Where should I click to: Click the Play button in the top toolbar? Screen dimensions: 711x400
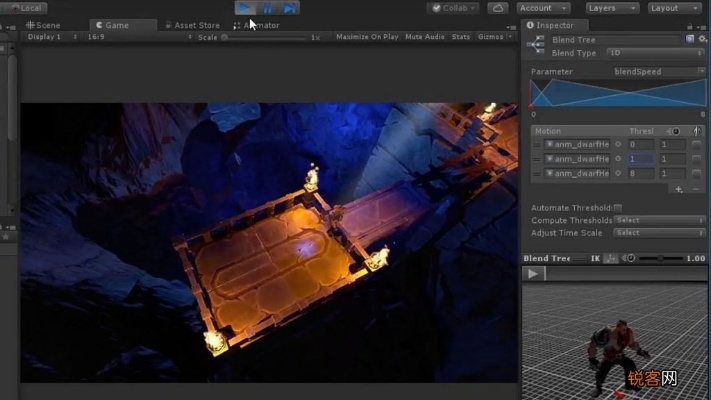[x=244, y=8]
